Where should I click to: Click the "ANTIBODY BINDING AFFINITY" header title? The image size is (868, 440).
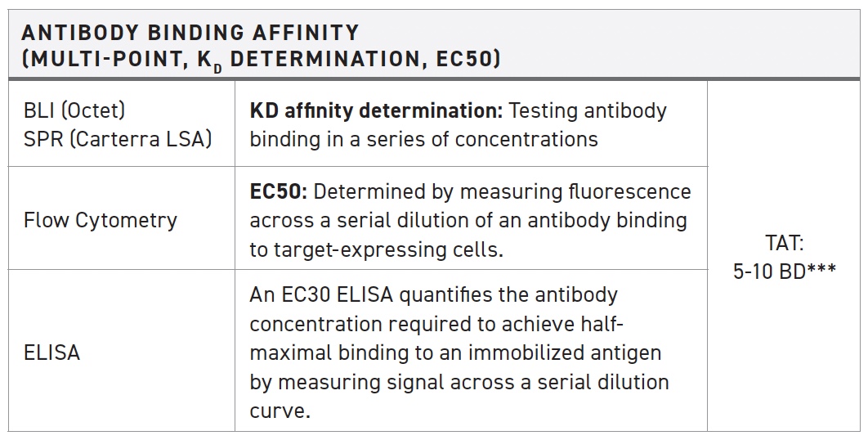coord(190,33)
